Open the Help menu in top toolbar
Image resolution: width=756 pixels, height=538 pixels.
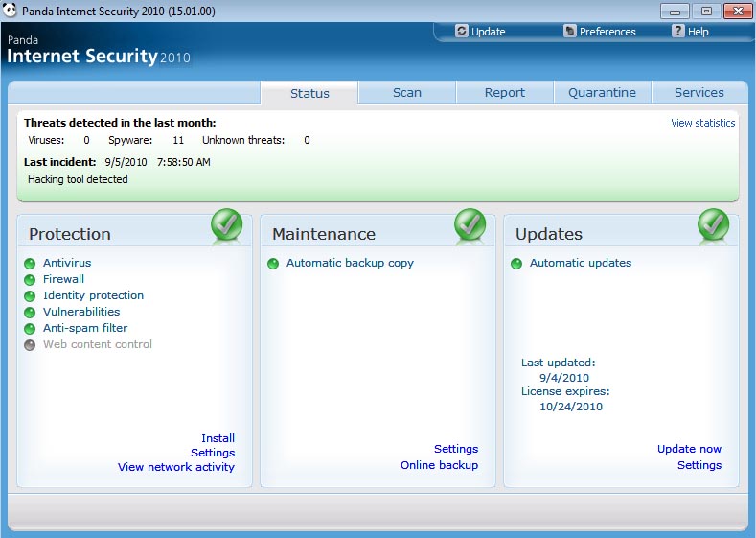690,32
